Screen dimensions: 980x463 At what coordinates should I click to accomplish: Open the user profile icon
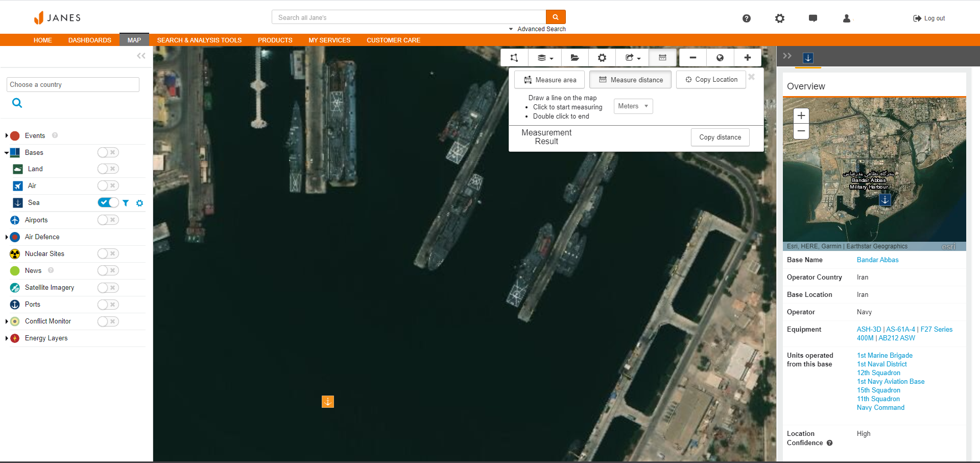click(847, 18)
